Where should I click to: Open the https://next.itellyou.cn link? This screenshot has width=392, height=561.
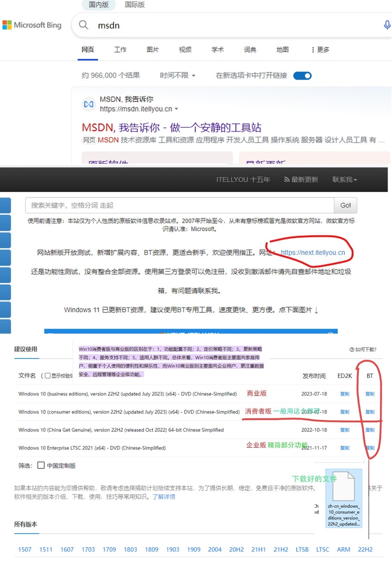coord(313,253)
